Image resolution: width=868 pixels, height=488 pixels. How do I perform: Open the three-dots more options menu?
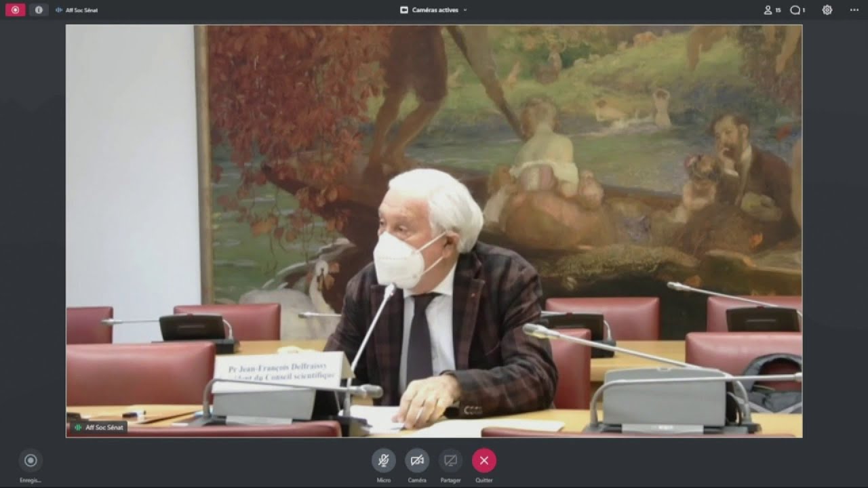[854, 10]
